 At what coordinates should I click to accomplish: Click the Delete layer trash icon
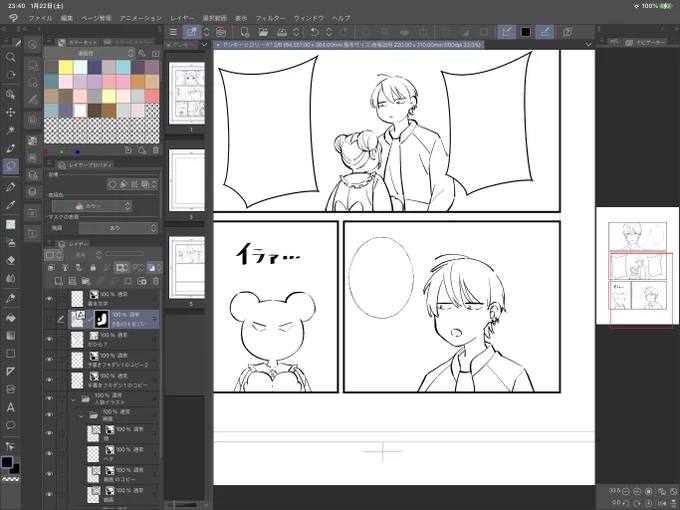156,281
